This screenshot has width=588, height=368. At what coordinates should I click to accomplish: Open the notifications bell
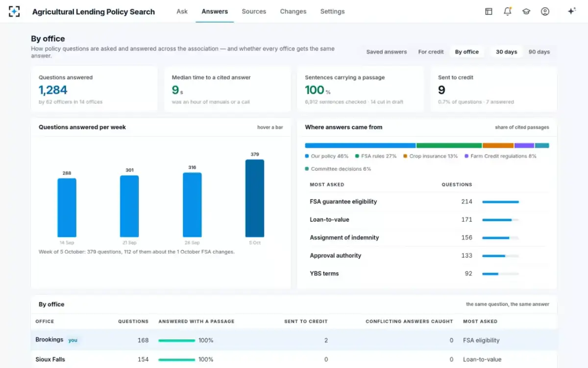tap(508, 11)
